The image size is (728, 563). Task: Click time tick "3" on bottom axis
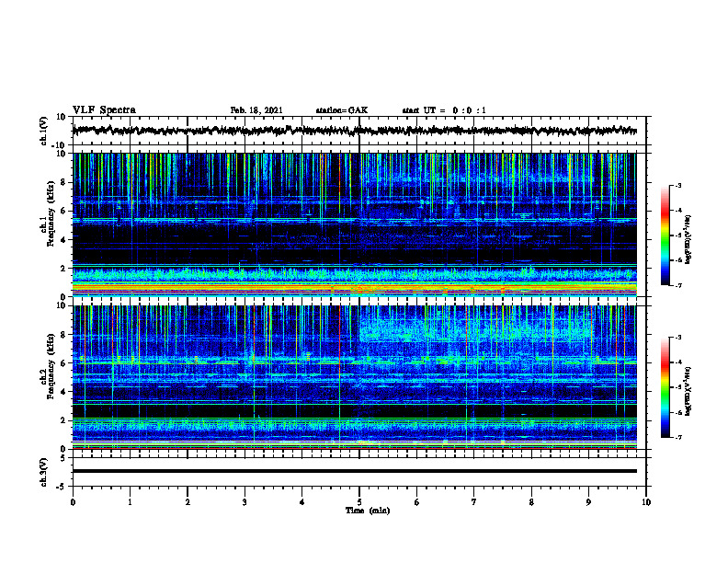coord(245,502)
